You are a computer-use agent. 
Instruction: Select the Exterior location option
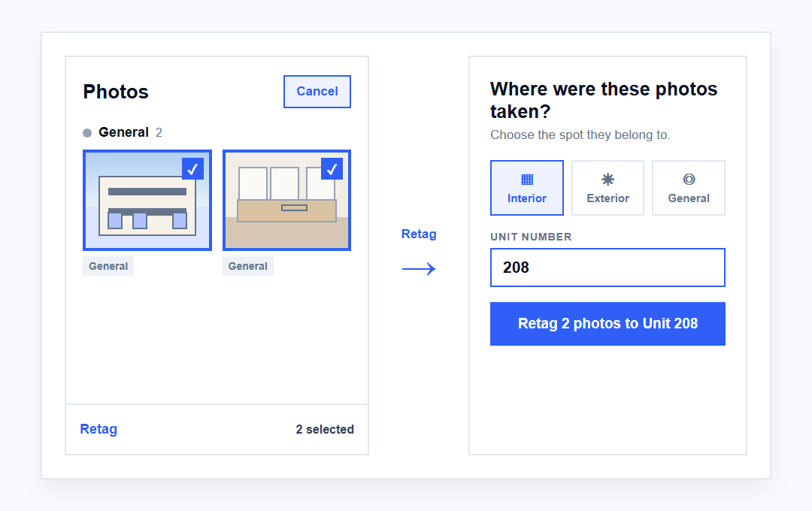(x=607, y=188)
